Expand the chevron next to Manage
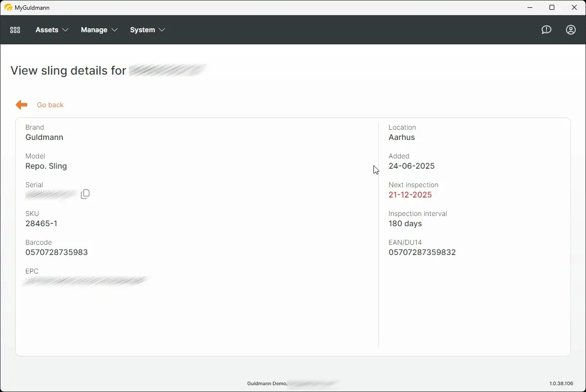Image resolution: width=586 pixels, height=392 pixels. (x=115, y=30)
